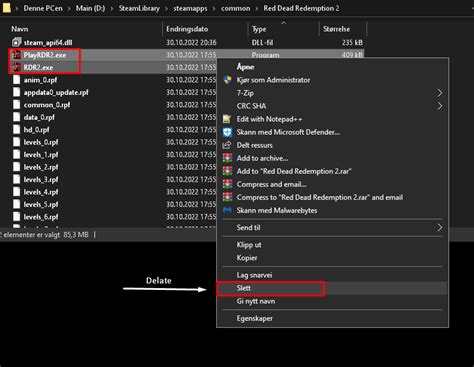Expand the 7-Zip submenu arrow
The image size is (474, 367).
440,93
